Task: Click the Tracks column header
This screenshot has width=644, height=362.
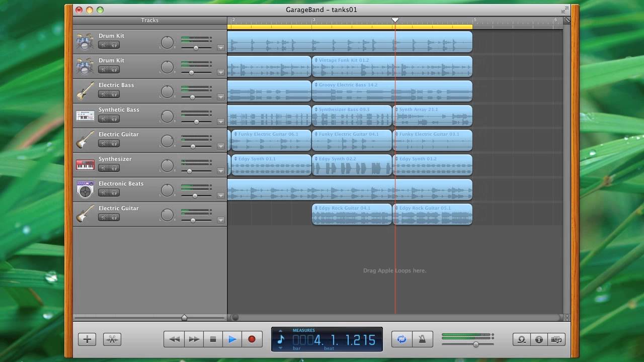Action: [x=150, y=20]
